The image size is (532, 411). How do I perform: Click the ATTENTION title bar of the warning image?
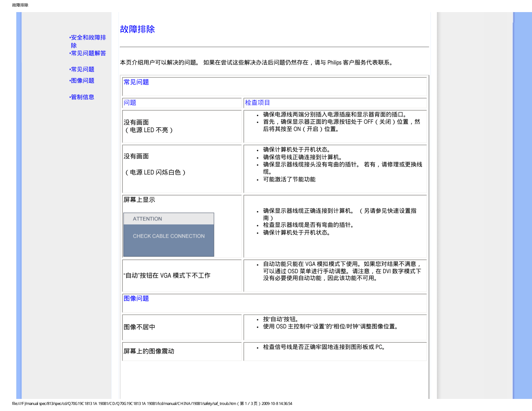(168, 219)
